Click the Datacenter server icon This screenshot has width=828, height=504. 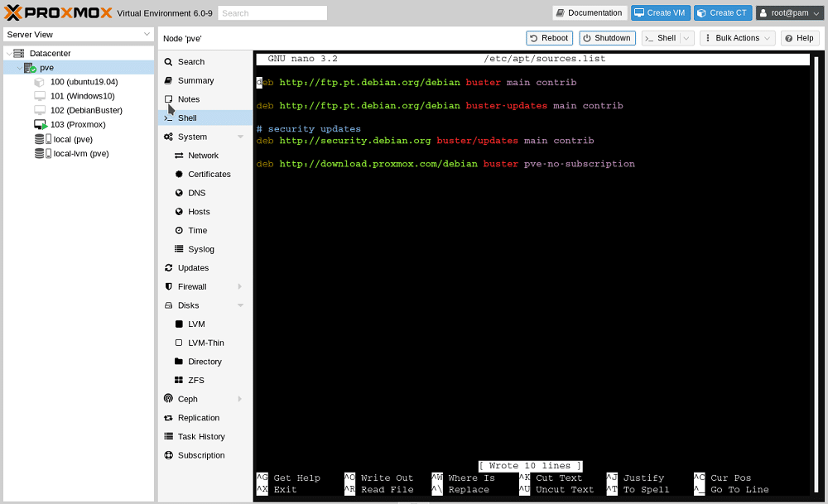tap(19, 53)
